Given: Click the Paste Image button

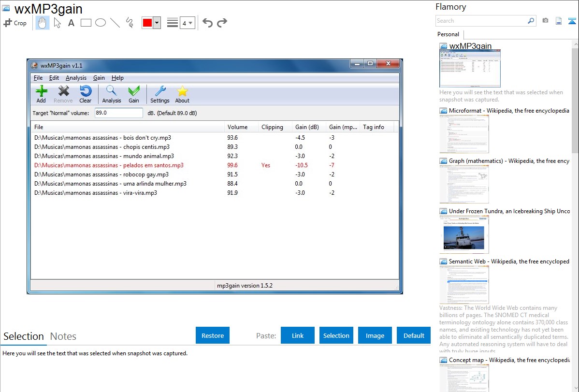Looking at the screenshot, I should coord(375,335).
